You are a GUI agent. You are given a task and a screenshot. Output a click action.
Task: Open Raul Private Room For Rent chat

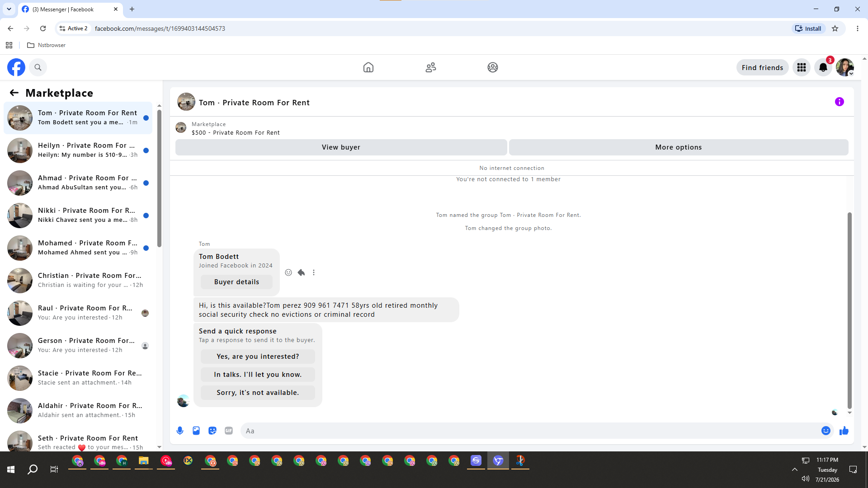(78, 313)
